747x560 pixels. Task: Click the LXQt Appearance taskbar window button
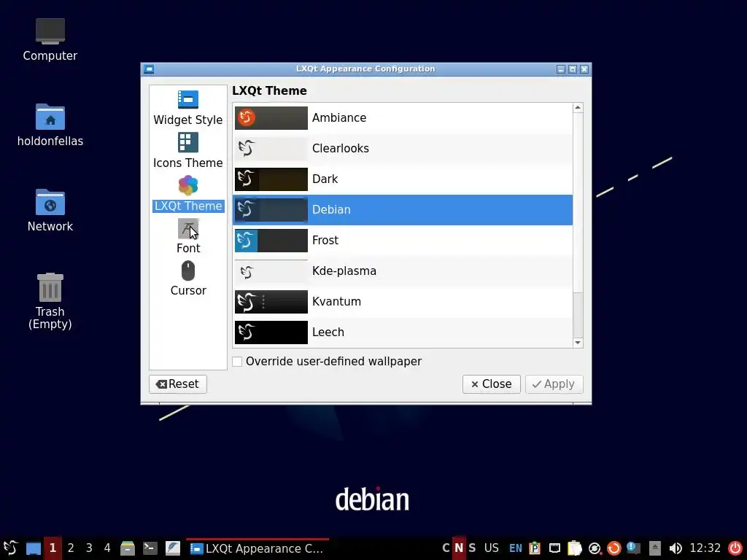click(258, 548)
